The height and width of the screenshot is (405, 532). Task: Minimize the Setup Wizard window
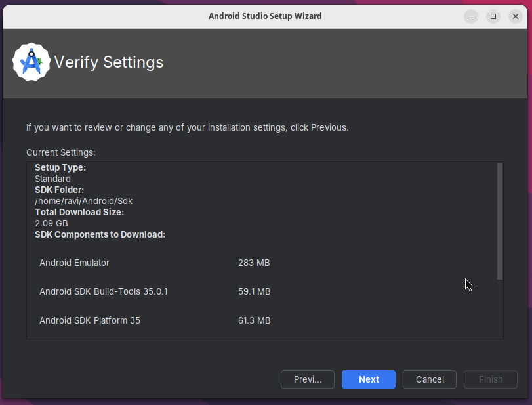(x=471, y=16)
